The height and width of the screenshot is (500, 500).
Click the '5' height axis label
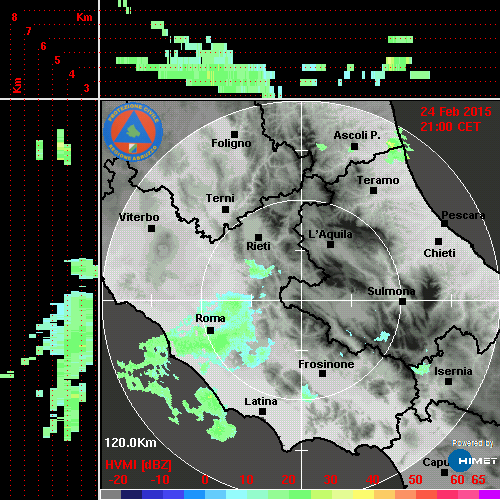58,60
